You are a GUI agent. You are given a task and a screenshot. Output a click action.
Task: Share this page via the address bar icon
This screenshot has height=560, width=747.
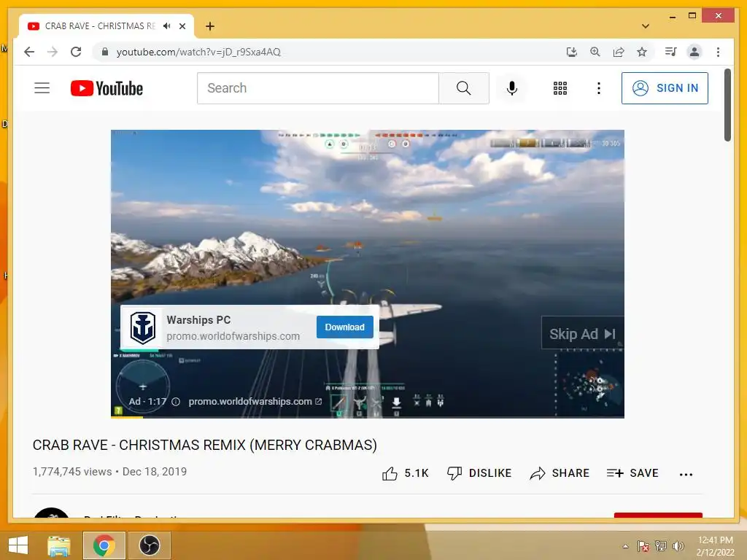point(619,52)
